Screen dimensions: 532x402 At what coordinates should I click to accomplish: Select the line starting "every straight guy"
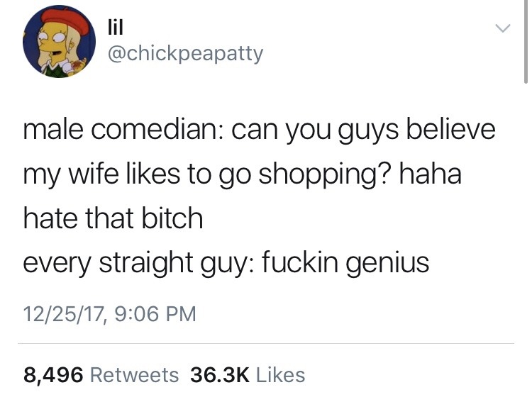(226, 263)
